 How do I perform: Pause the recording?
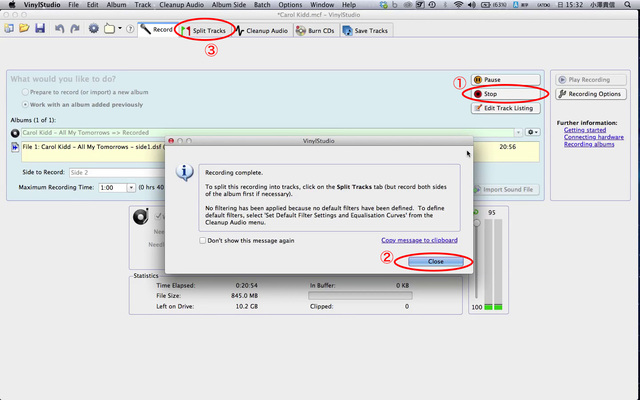coord(506,80)
